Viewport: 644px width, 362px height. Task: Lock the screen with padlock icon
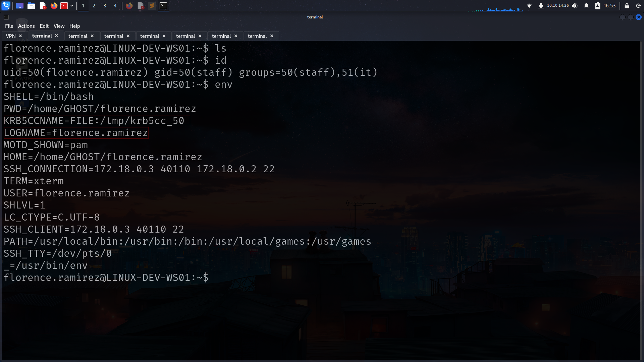(627, 6)
